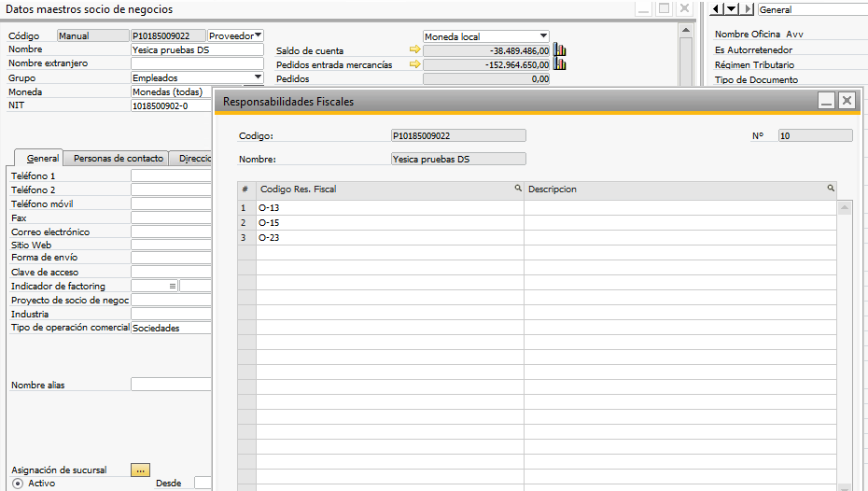
Task: Open category list with the down arrow
Action: (x=732, y=8)
